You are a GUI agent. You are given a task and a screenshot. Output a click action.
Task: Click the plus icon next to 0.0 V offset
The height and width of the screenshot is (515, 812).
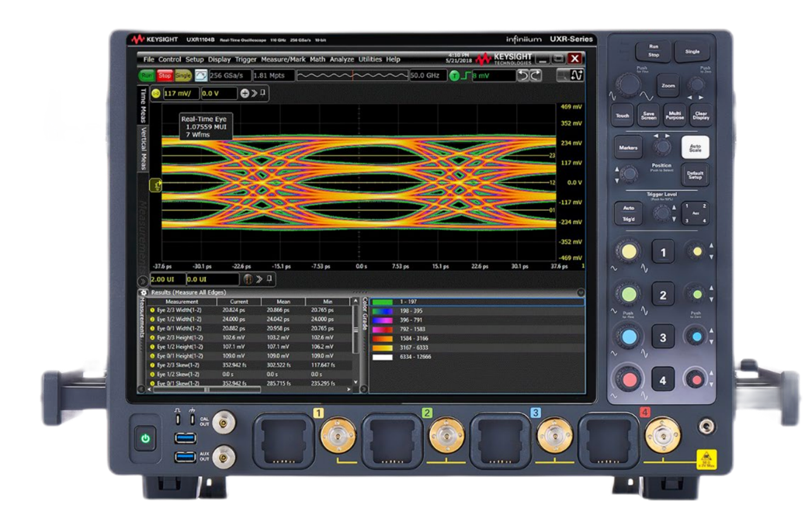[245, 93]
